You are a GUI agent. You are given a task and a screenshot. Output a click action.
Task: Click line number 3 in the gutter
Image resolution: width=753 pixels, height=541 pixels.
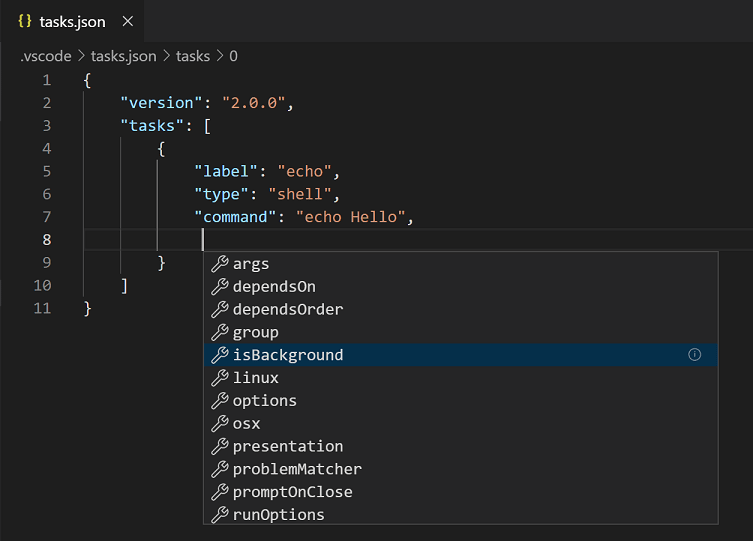point(46,125)
